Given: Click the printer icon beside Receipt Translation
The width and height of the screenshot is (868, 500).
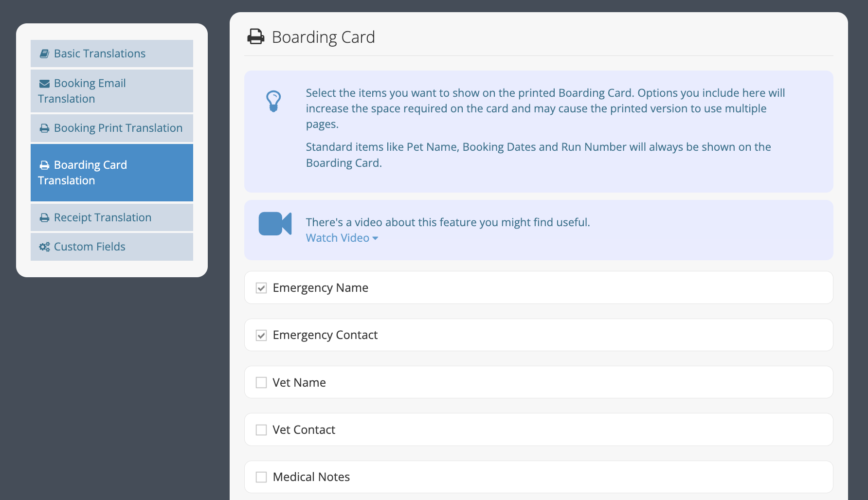Looking at the screenshot, I should 44,218.
